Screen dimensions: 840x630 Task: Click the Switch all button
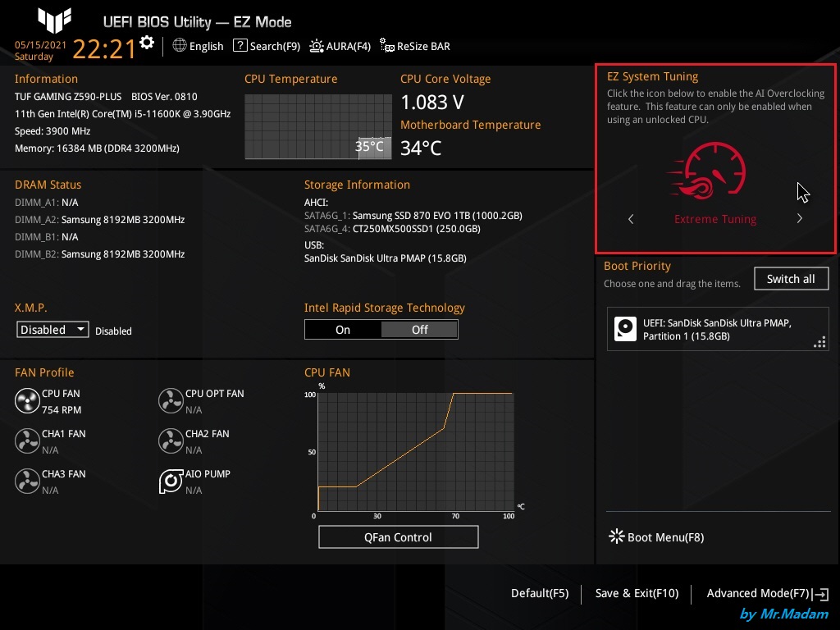click(x=791, y=279)
